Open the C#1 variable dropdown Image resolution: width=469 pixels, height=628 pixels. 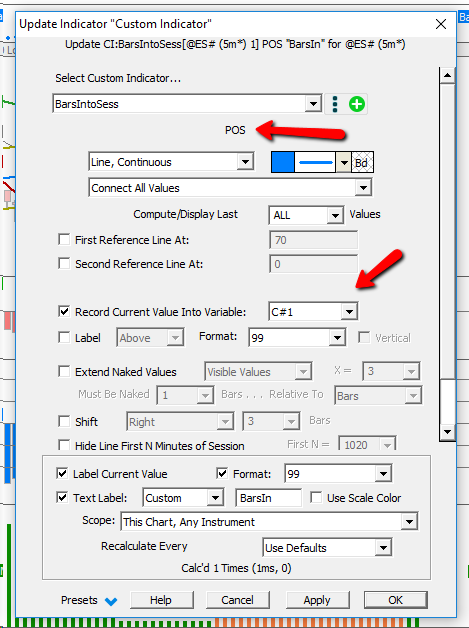349,312
